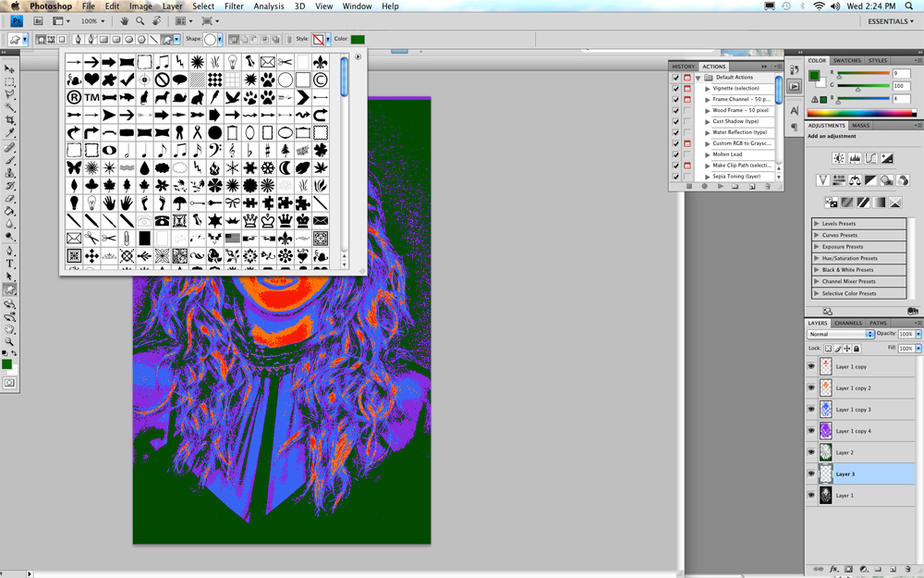Select the Line shape tool in options bar

coord(153,40)
